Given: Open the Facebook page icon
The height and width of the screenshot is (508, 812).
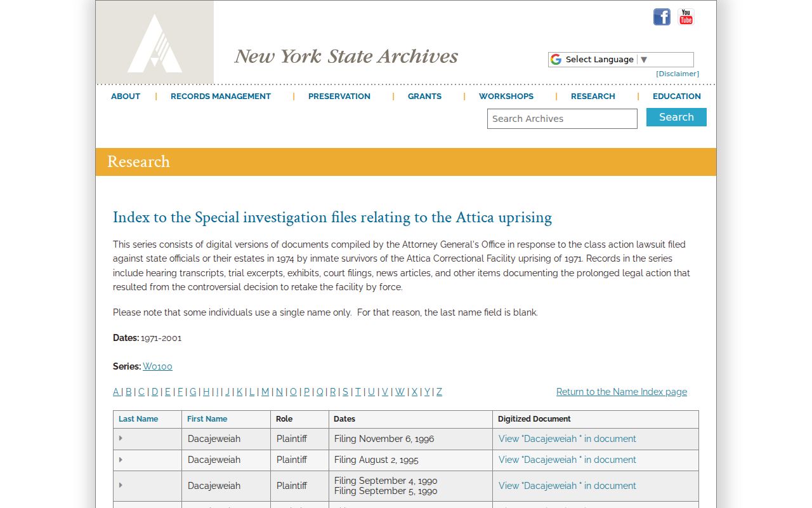Looking at the screenshot, I should click(662, 17).
